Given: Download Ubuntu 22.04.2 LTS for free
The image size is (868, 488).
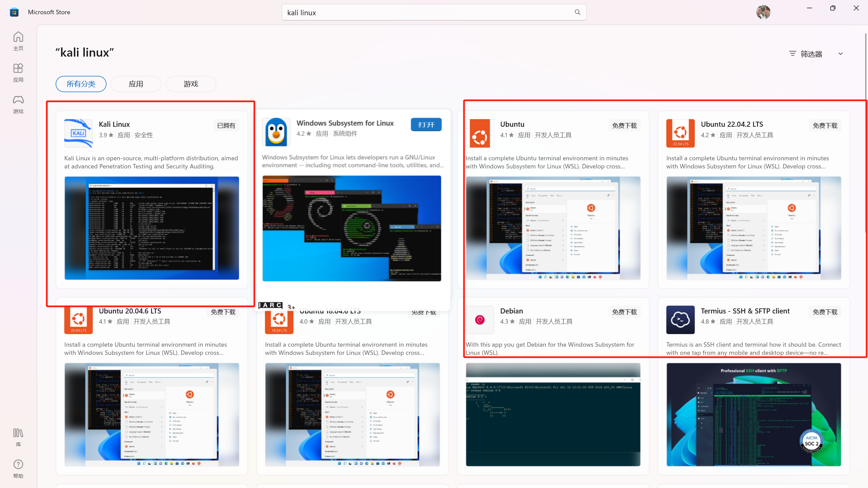Looking at the screenshot, I should tap(825, 126).
